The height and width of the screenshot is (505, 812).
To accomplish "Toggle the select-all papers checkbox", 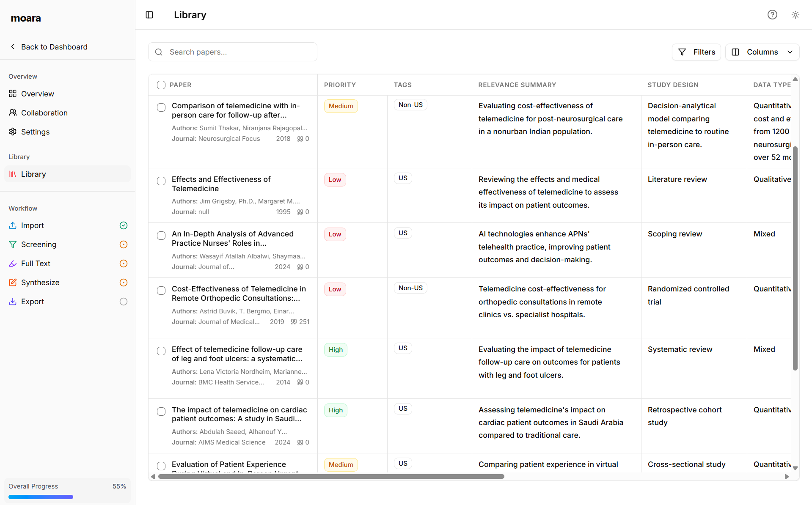I will pos(161,85).
